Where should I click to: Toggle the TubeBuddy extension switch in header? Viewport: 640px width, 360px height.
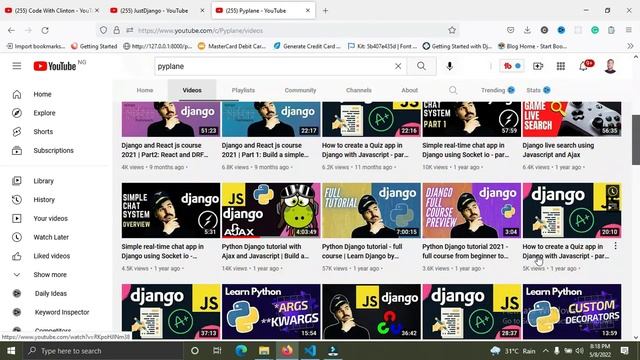tap(512, 66)
